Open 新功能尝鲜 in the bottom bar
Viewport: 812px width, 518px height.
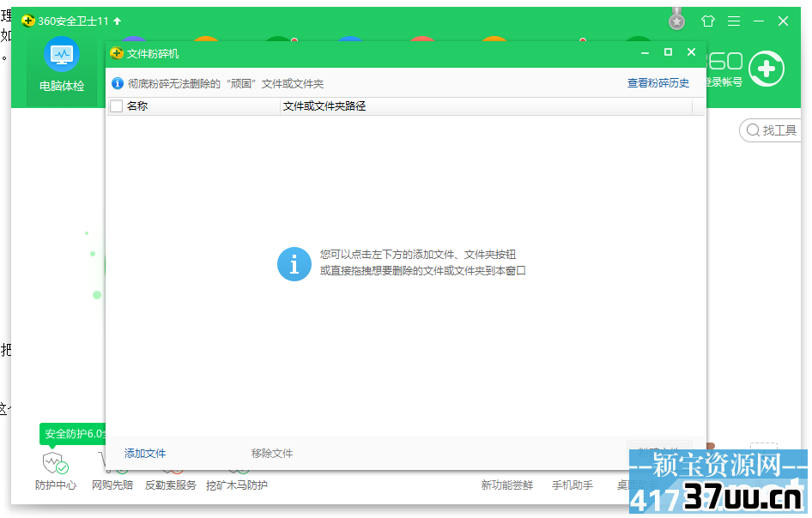tap(507, 485)
